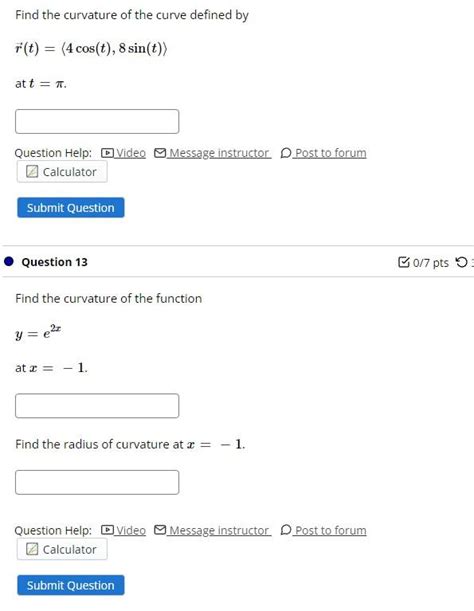The width and height of the screenshot is (474, 611).
Task: Click the blue dot status icon beside Question 13
Action: point(9,261)
